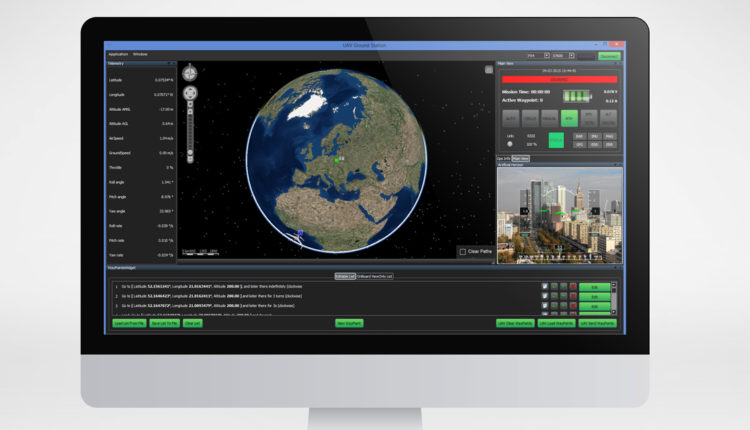Screen dimensions: 750x430
Task: Switch to the Onboard WaveOnly List tab
Action: (x=375, y=275)
